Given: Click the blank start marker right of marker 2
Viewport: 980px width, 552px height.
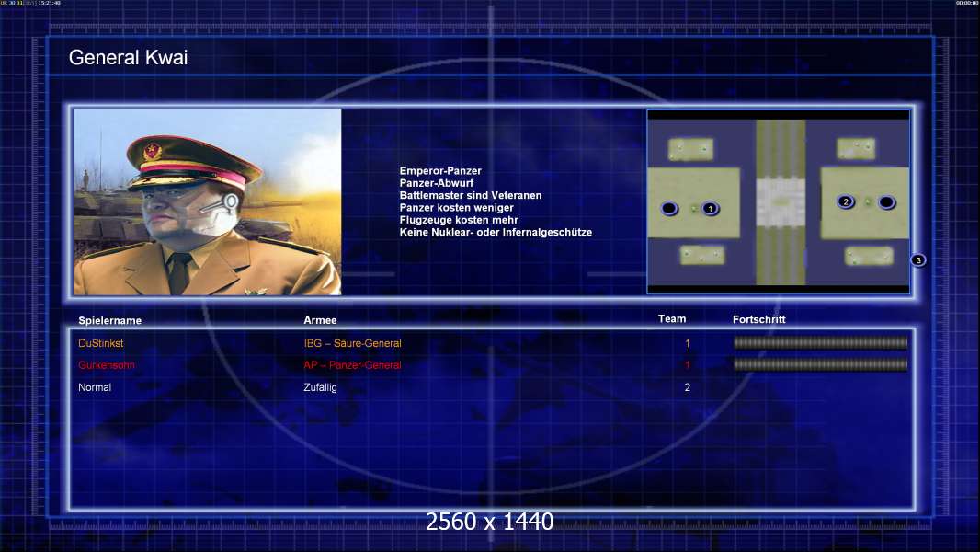Looking at the screenshot, I should pos(886,201).
